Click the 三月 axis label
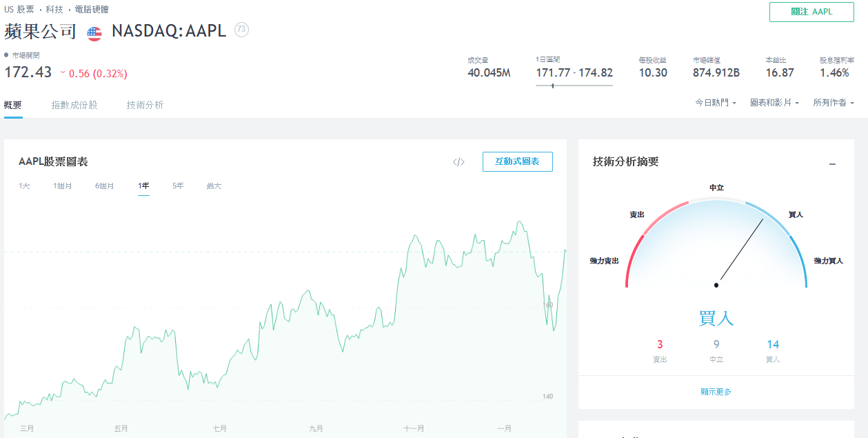868x438 pixels. click(x=27, y=428)
